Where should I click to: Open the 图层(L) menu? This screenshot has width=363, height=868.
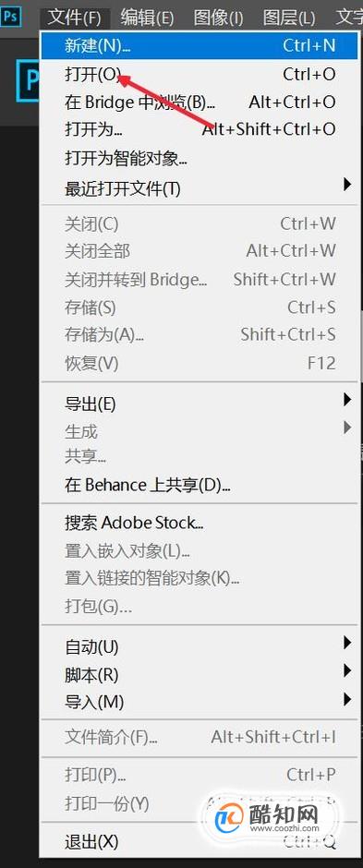289,18
